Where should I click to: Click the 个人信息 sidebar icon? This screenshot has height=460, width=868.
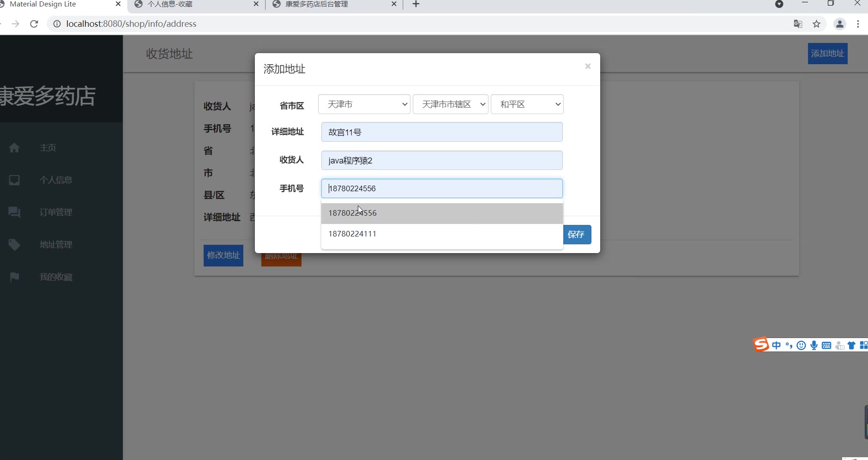tap(14, 180)
